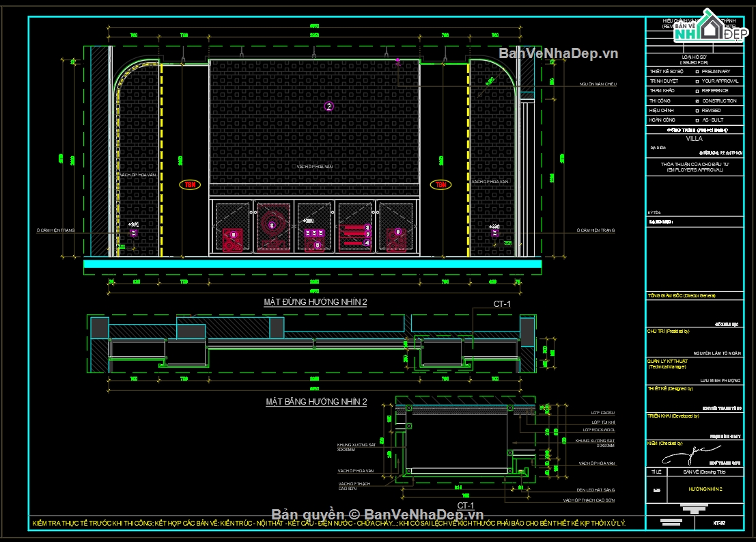
Task: Select the stacked red shelves equipment symbol
Action: 355,233
